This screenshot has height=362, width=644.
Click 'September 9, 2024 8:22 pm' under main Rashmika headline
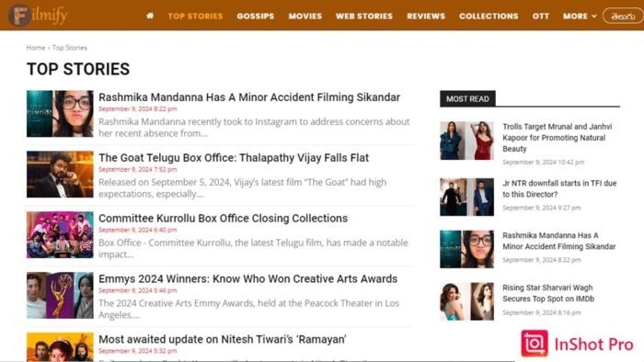(x=138, y=108)
